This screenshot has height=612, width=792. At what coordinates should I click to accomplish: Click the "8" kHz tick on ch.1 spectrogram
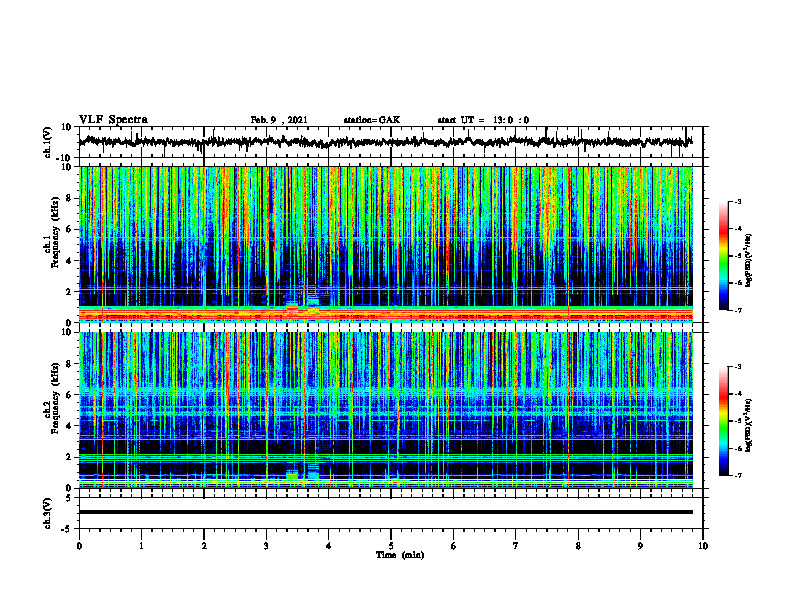coord(69,198)
